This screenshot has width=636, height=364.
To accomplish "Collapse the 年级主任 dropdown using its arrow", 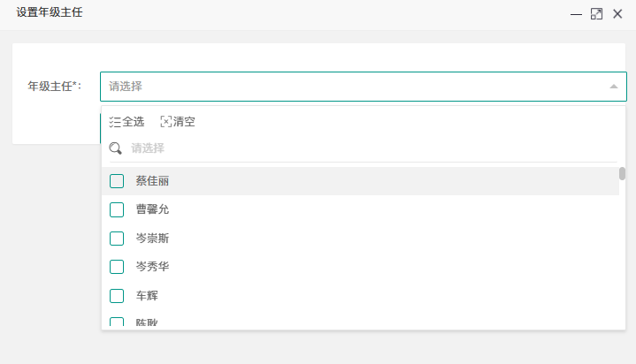I will pyautogui.click(x=614, y=87).
